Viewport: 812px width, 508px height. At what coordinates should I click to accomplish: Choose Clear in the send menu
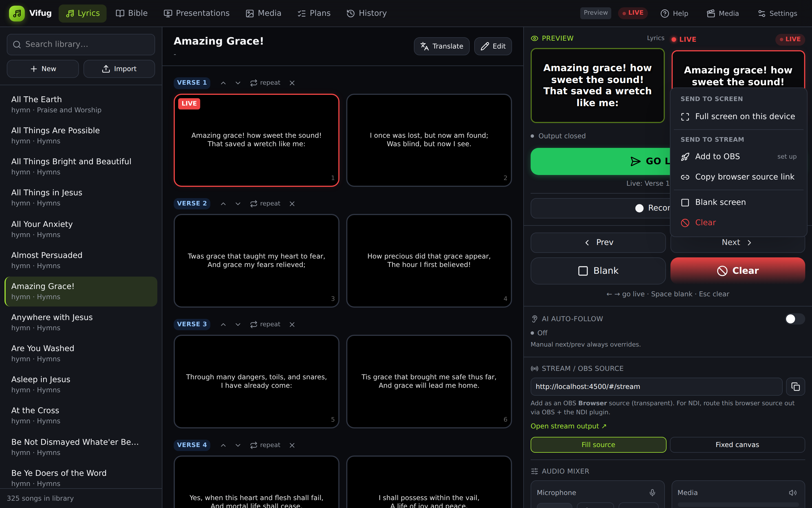tap(738, 223)
